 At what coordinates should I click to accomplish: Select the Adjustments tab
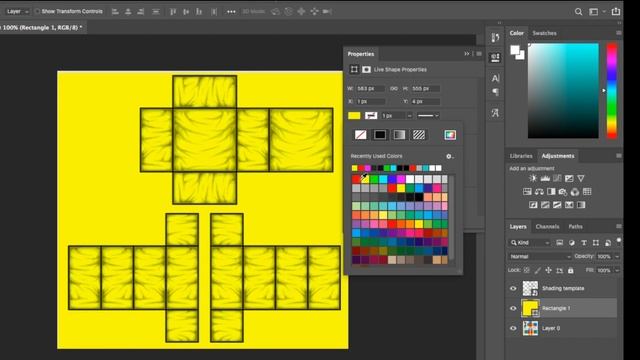558,156
